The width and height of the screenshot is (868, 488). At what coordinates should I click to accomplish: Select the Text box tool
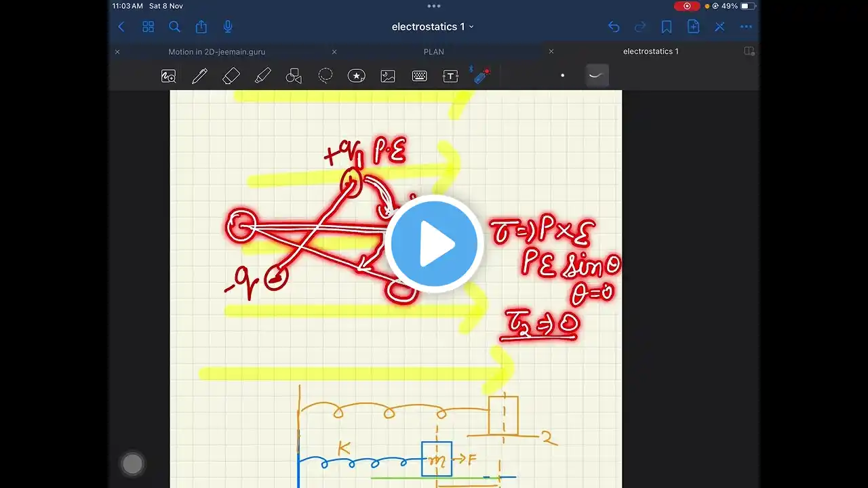click(450, 75)
